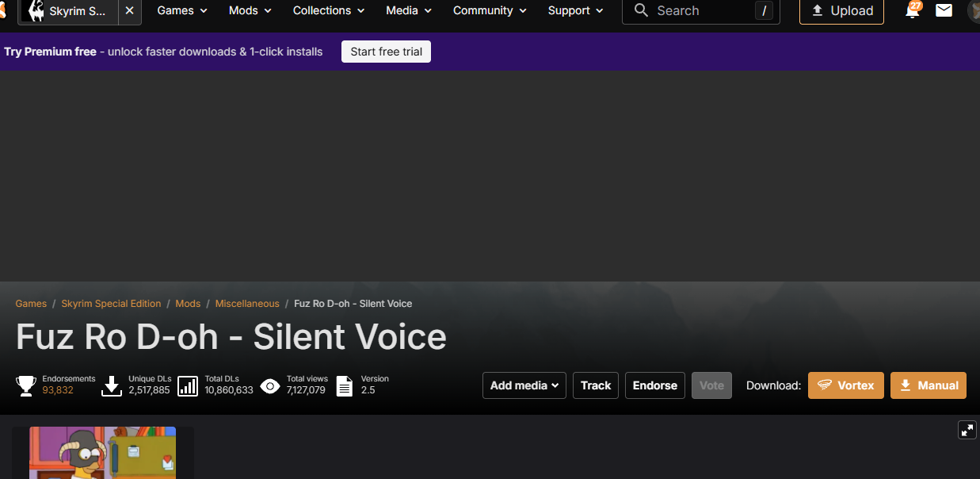This screenshot has height=479, width=980.
Task: Open Skyrim Special Edition breadcrumb link
Action: tap(111, 304)
